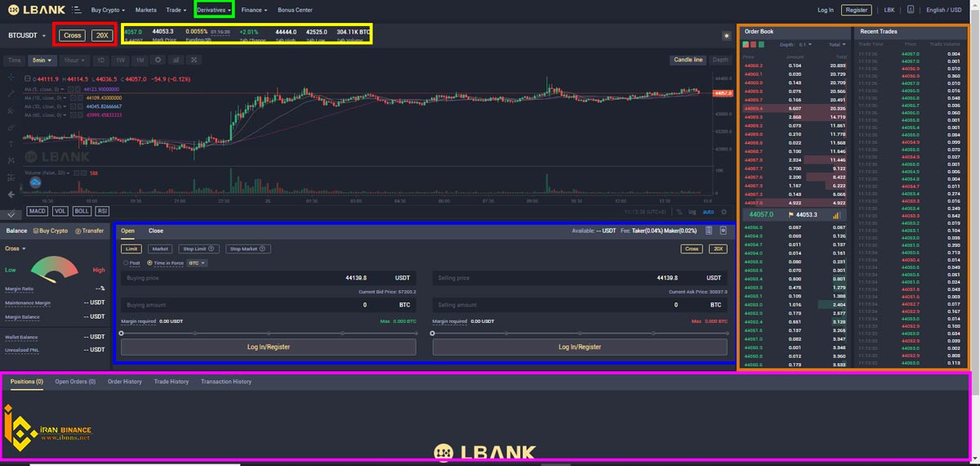Expand the Derivatives dropdown
The width and height of the screenshot is (980, 466).
click(x=214, y=10)
